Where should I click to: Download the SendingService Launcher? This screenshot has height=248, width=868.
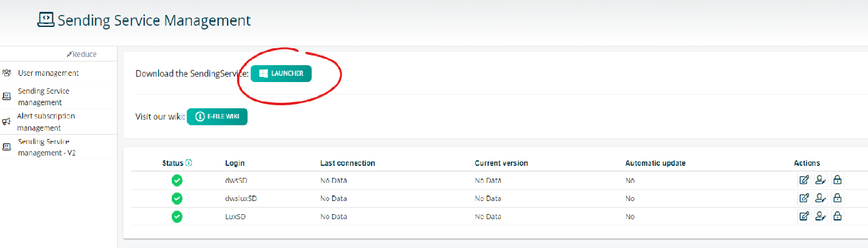coord(281,73)
